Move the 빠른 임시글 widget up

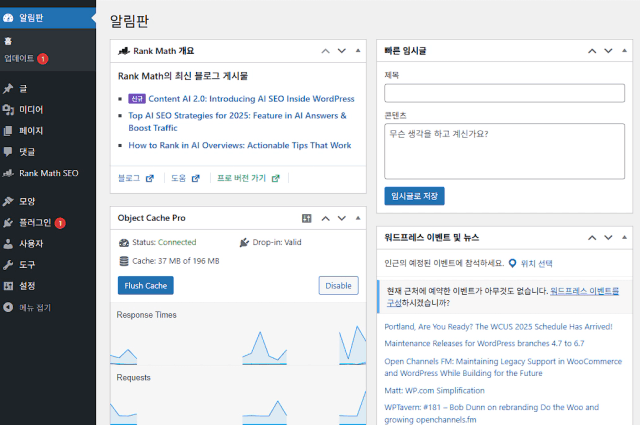tap(592, 51)
